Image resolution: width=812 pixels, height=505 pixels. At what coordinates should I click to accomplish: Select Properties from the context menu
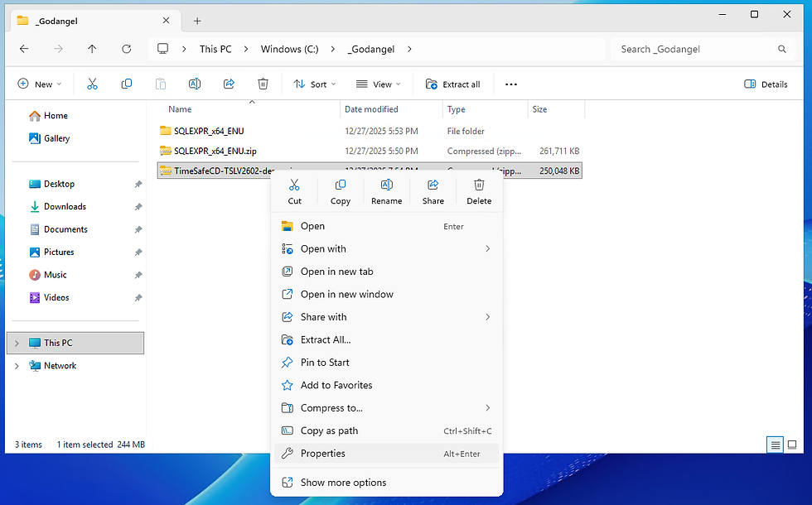click(386, 454)
